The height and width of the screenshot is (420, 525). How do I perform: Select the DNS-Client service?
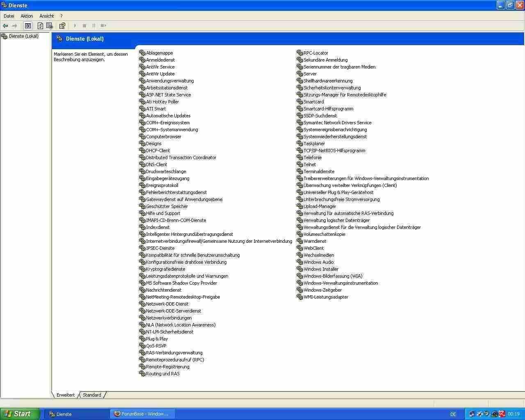point(157,164)
